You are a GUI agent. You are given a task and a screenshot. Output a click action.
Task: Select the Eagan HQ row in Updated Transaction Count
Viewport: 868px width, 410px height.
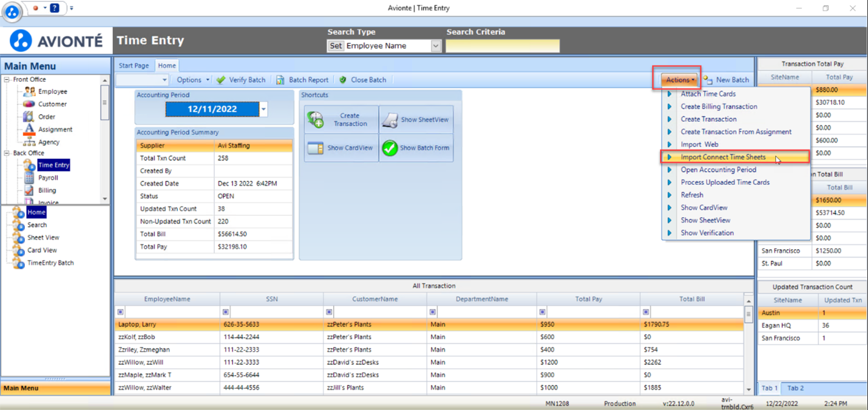point(812,326)
